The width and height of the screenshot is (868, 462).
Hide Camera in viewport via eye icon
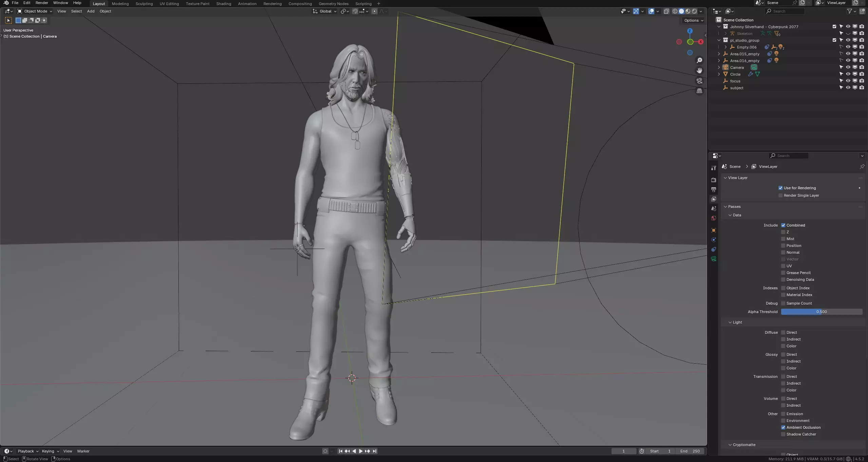[848, 67]
